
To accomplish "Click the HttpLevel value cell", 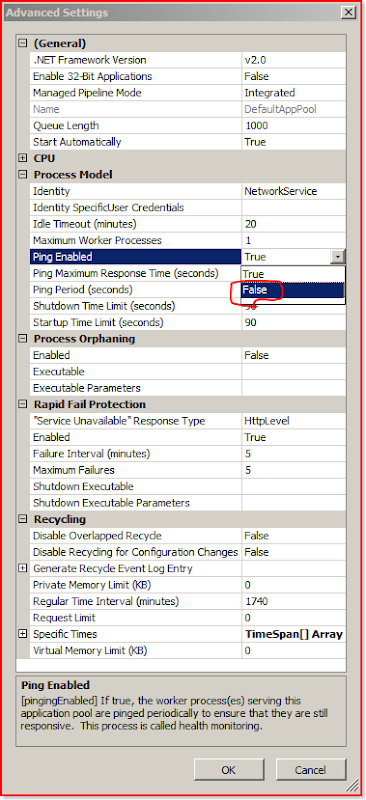I will click(294, 421).
